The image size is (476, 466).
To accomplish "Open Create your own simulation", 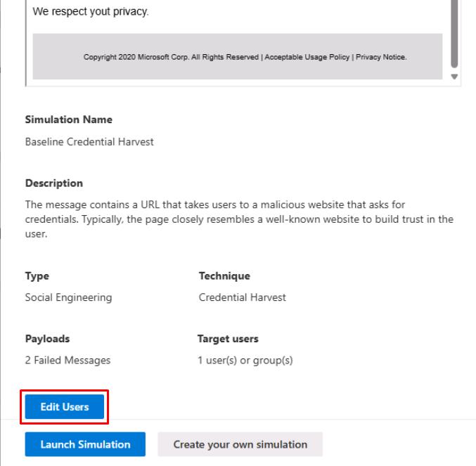I will 240,444.
